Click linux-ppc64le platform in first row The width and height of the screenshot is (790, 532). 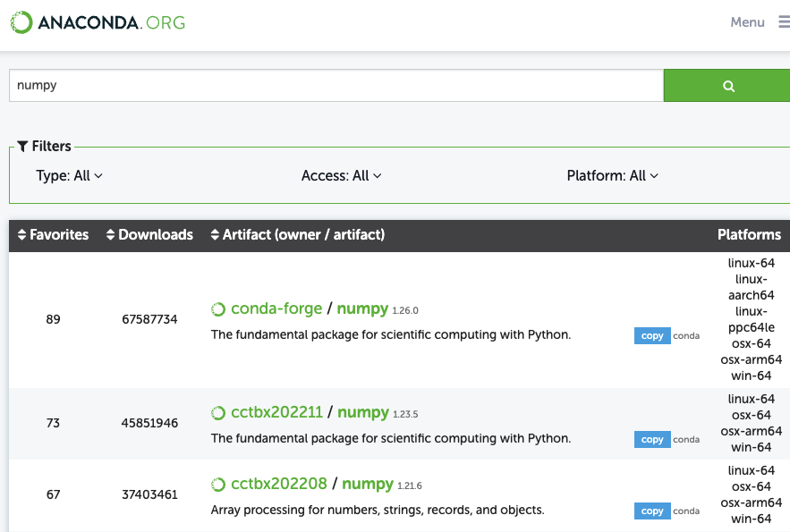(752, 319)
